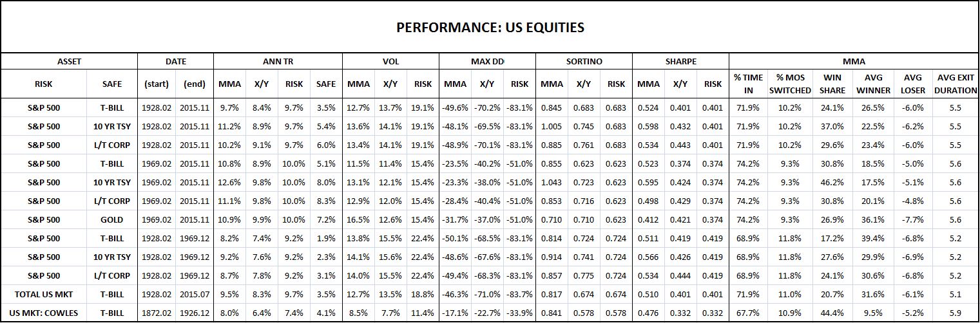Image resolution: width=980 pixels, height=323 pixels.
Task: Select the MAX DD header cell
Action: coord(487,61)
